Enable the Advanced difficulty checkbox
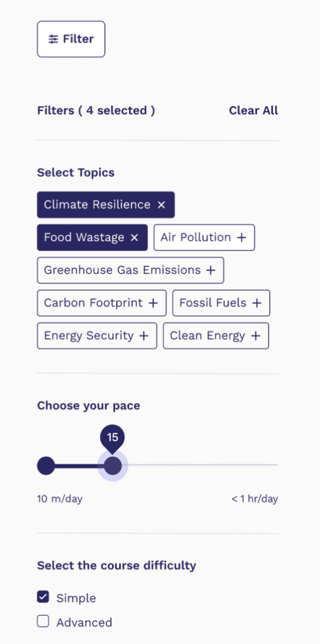320x644 pixels. point(43,621)
